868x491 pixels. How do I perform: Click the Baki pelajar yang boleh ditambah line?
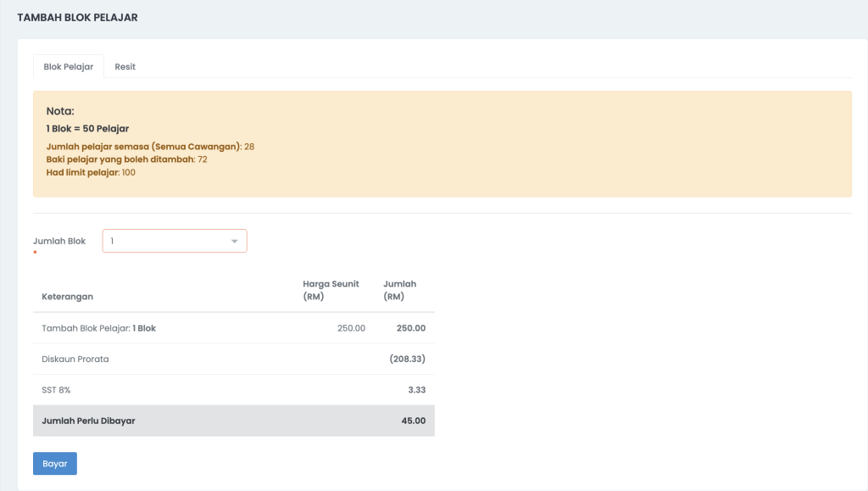pos(126,159)
